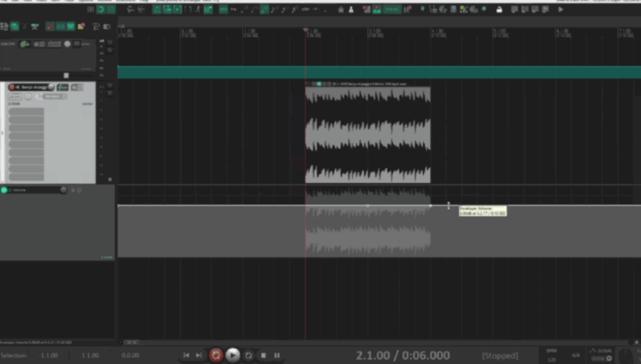Click the horizontal scrollbar thumb below the arrange view
The image size is (641, 364).
(131, 342)
